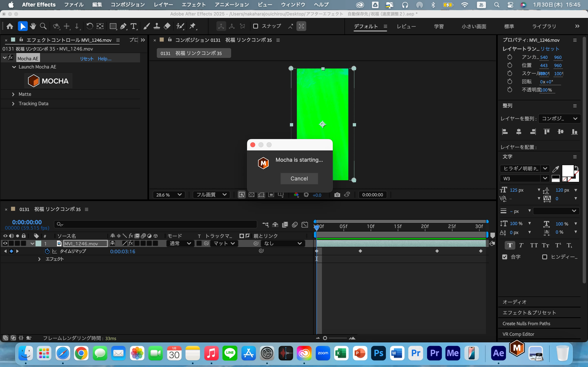
Task: Select the Puppet Pin tool
Action: click(x=193, y=26)
